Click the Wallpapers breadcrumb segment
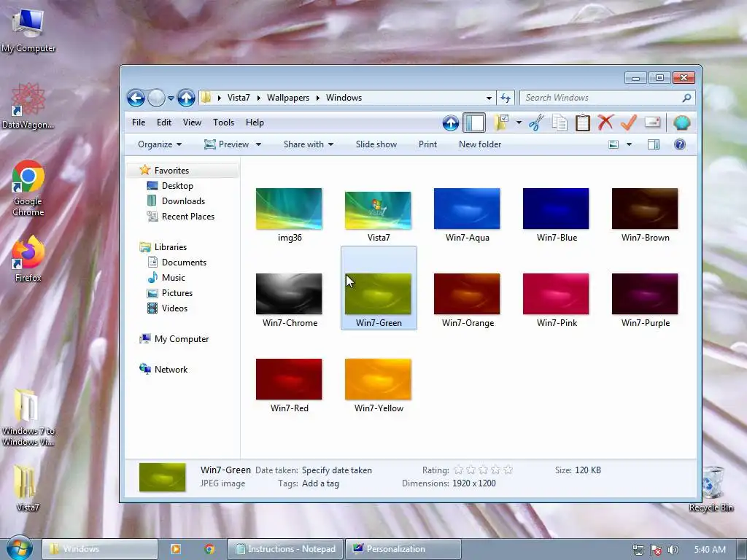This screenshot has width=747, height=560. coord(287,98)
